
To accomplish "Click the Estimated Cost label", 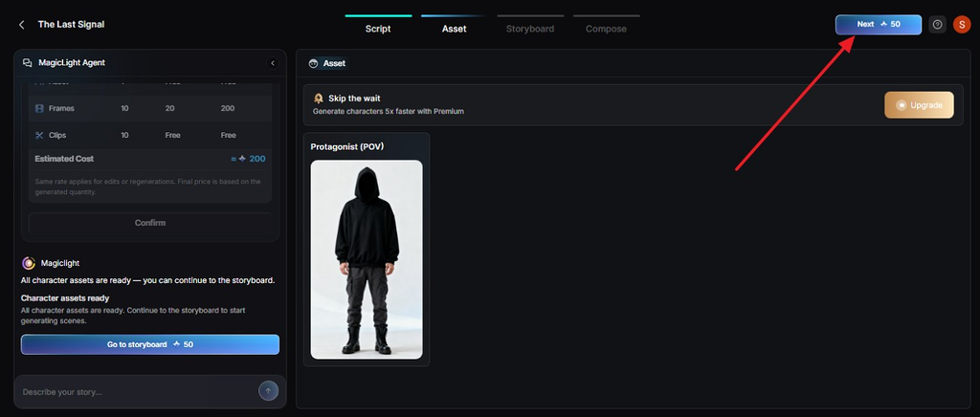I will [64, 159].
